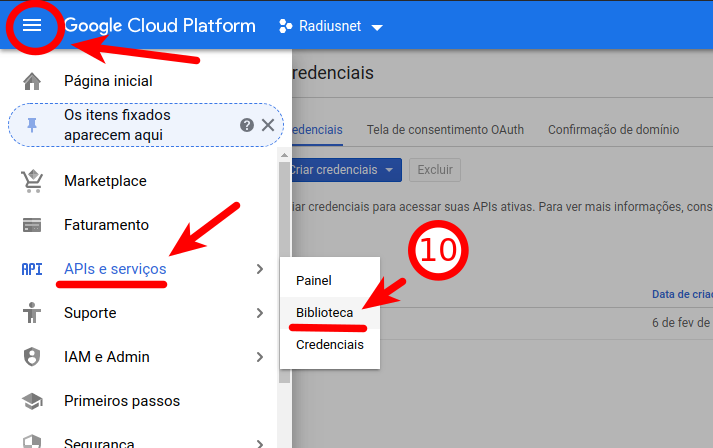Screen dimensions: 713x448
Task: Dismiss the pinned items hint
Action: 268,125
